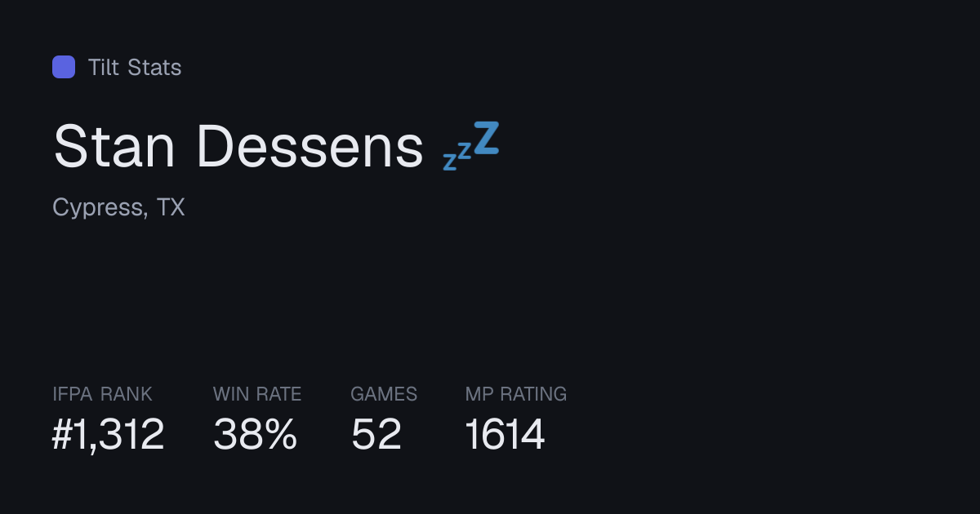Open the Tilt Stats brand text

pos(135,67)
